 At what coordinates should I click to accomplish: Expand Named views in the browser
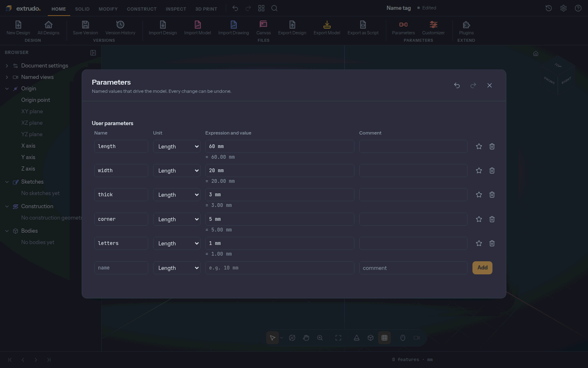click(7, 77)
